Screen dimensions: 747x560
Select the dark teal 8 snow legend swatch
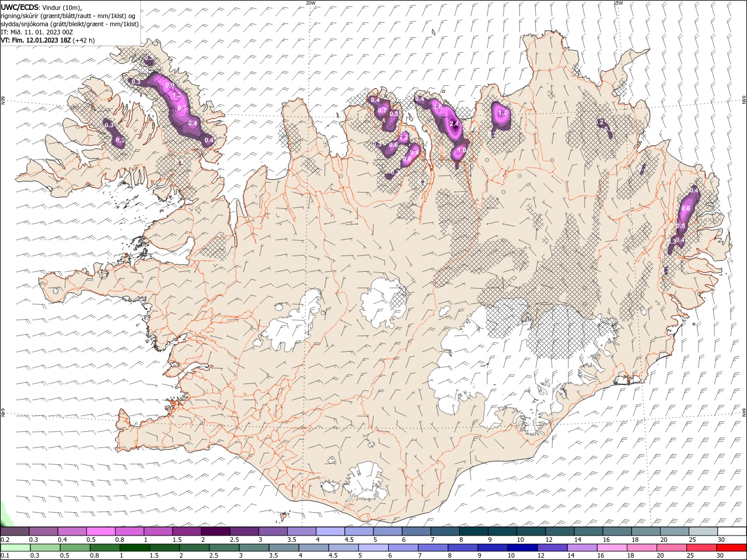pos(473,531)
